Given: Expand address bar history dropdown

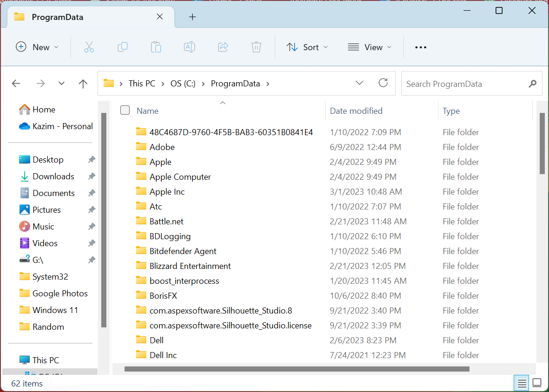Looking at the screenshot, I should coord(359,83).
